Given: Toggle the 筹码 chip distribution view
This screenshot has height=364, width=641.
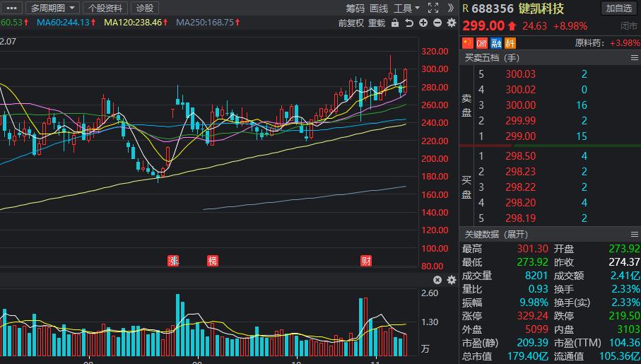Looking at the screenshot, I should coord(355,8).
